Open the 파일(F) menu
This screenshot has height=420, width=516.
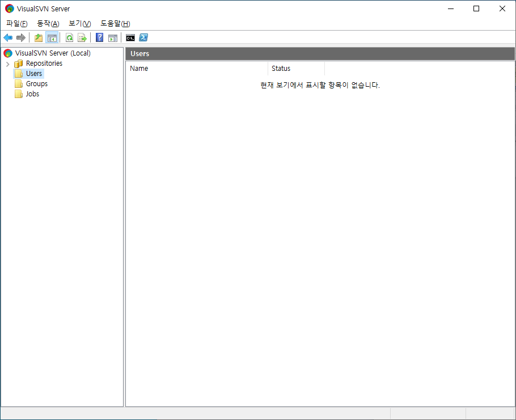pyautogui.click(x=17, y=24)
